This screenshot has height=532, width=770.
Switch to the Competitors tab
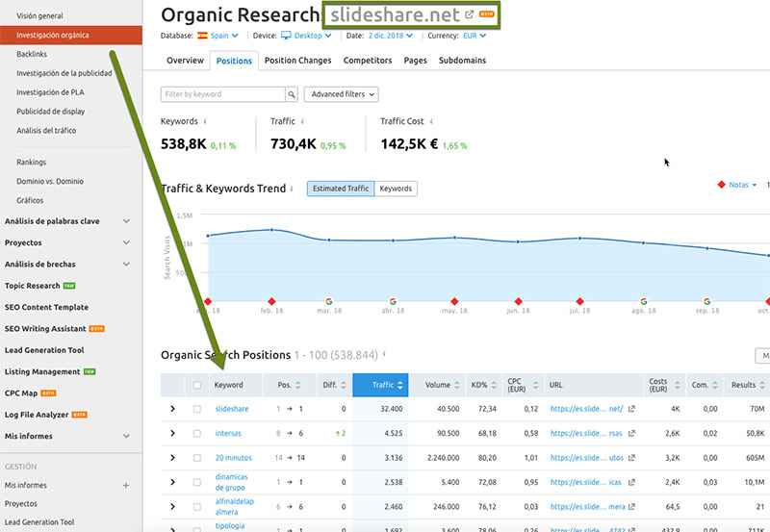[368, 61]
